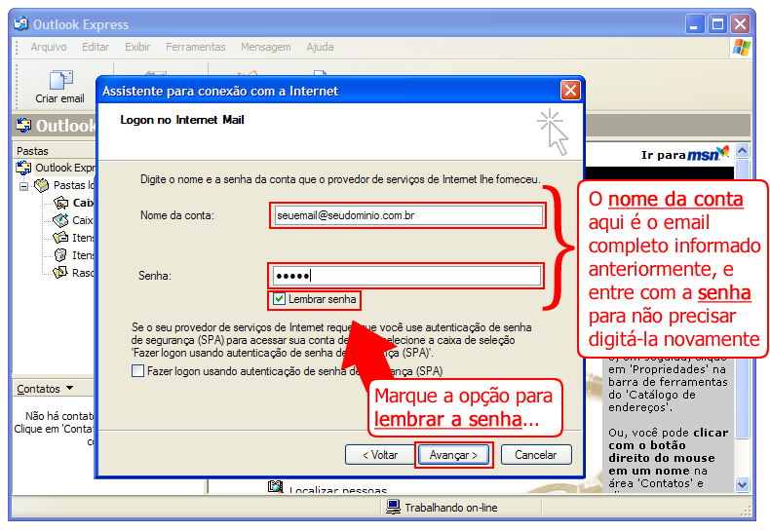Click the Avançar button

tap(454, 455)
